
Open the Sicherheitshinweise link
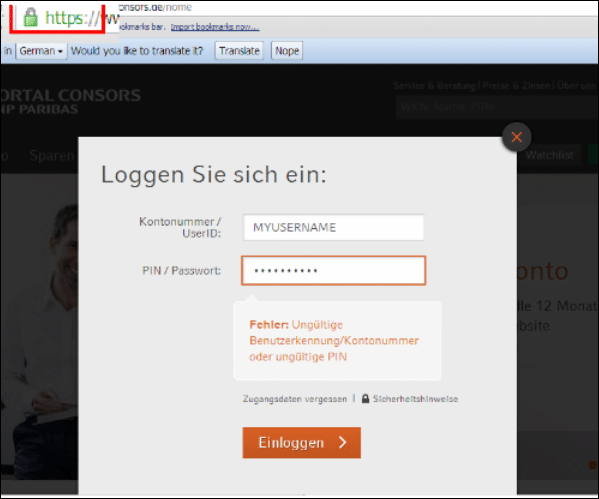415,399
